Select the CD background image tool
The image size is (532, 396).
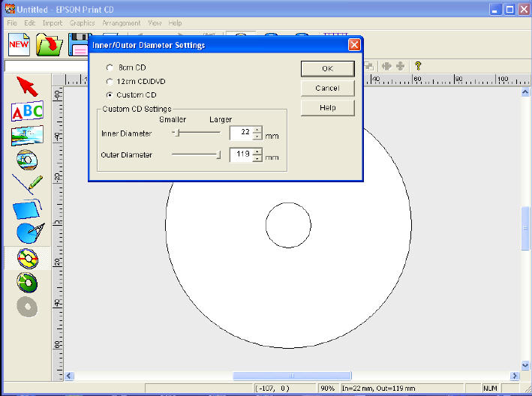(27, 160)
